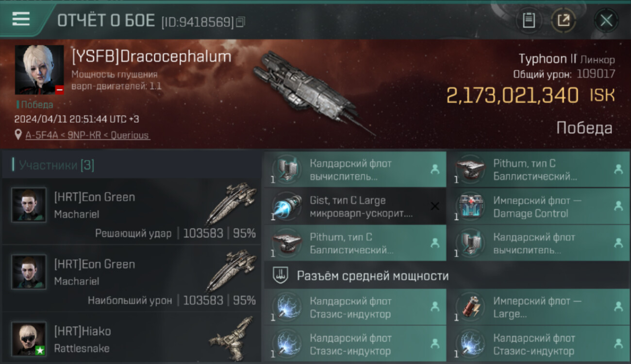
Task: Open the clipboard report icon
Action: pos(529,20)
